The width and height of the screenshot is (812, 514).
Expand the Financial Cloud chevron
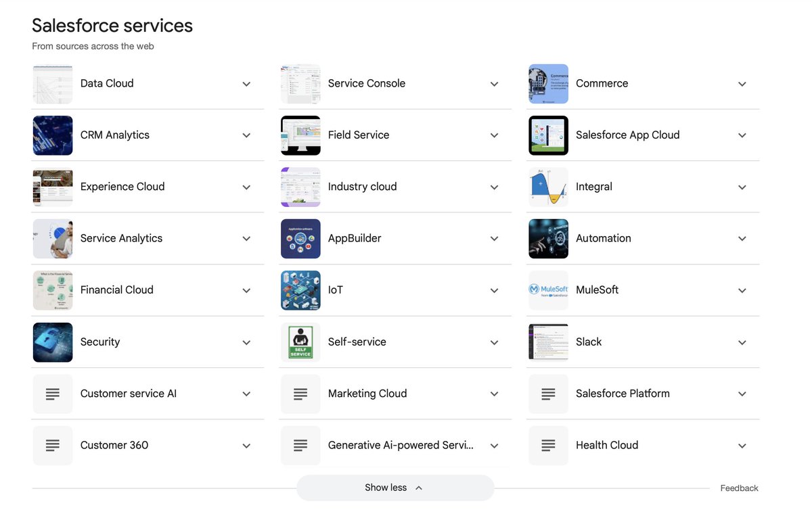[246, 290]
